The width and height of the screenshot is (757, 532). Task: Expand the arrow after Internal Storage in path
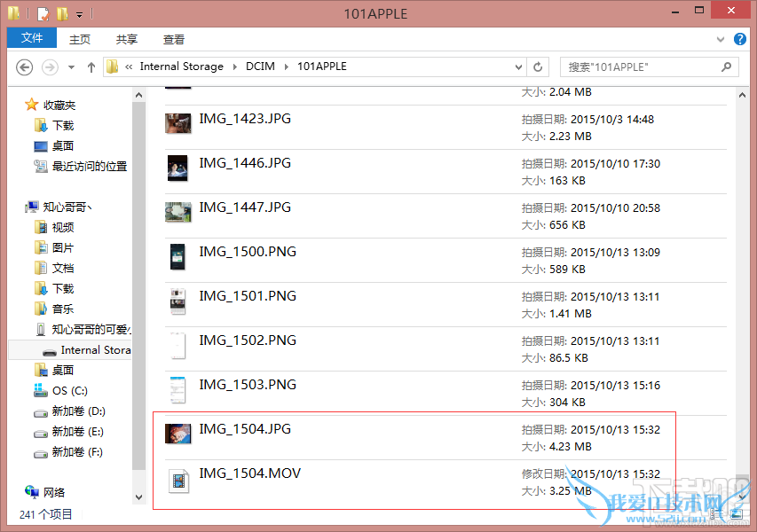pos(234,67)
